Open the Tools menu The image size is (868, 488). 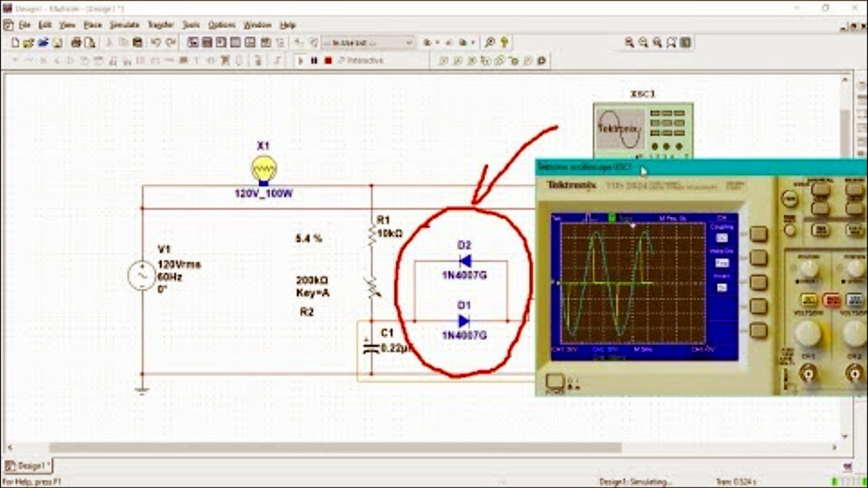tap(191, 25)
